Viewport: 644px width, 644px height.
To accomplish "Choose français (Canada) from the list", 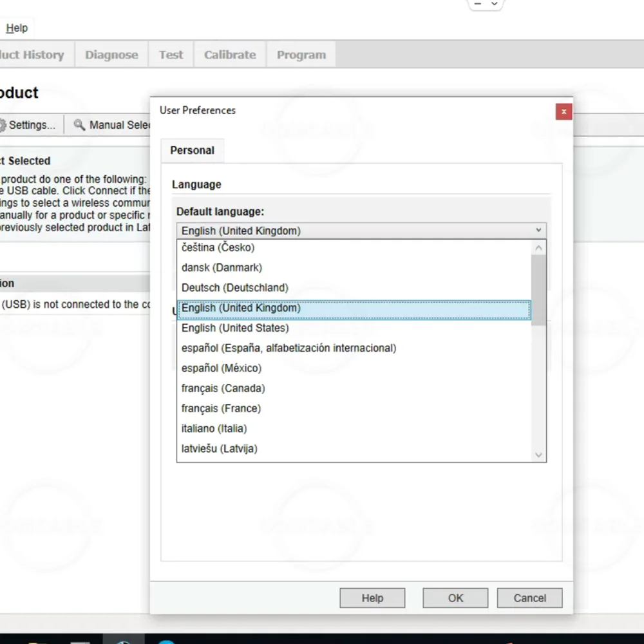I will [x=354, y=388].
